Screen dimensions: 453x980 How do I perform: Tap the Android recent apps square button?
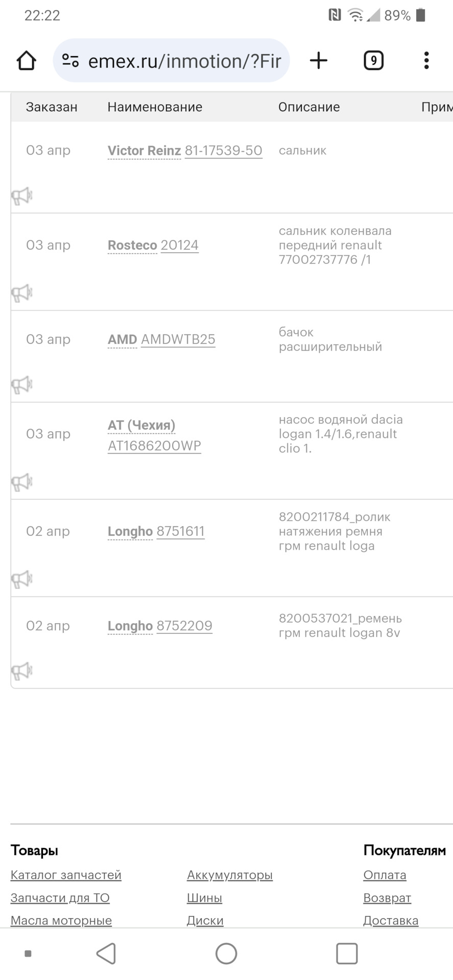(x=347, y=953)
